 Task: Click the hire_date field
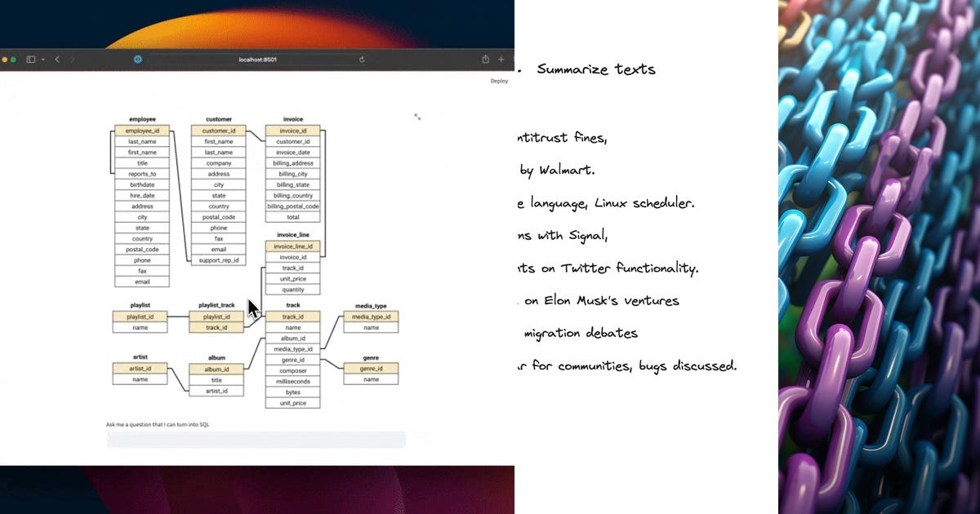coord(142,196)
